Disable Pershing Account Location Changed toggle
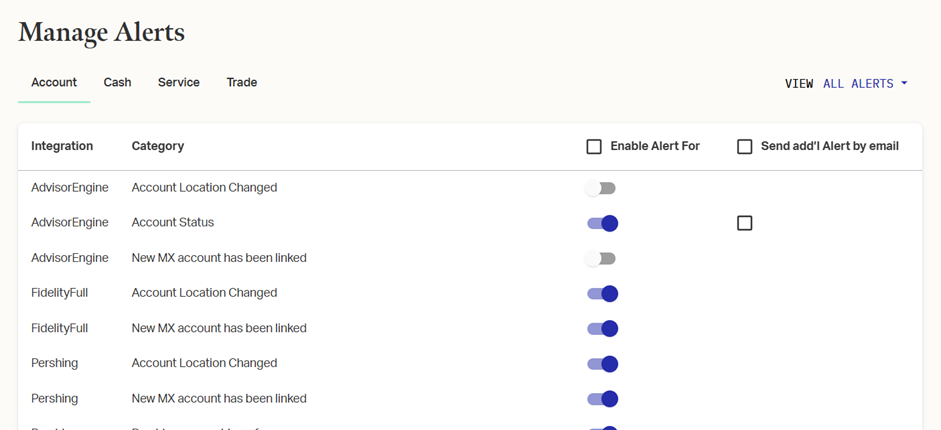The image size is (941, 430). click(x=602, y=364)
